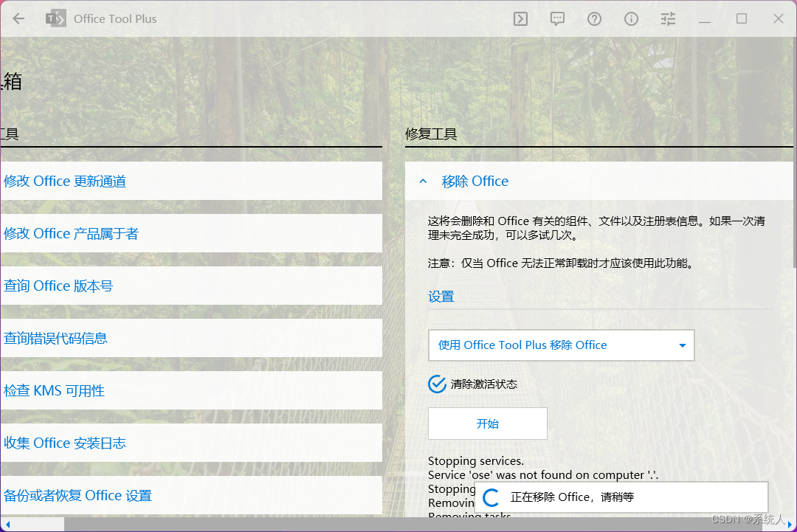Click the horizontal scrollbar left arrow
Image resolution: width=797 pixels, height=532 pixels.
7,524
